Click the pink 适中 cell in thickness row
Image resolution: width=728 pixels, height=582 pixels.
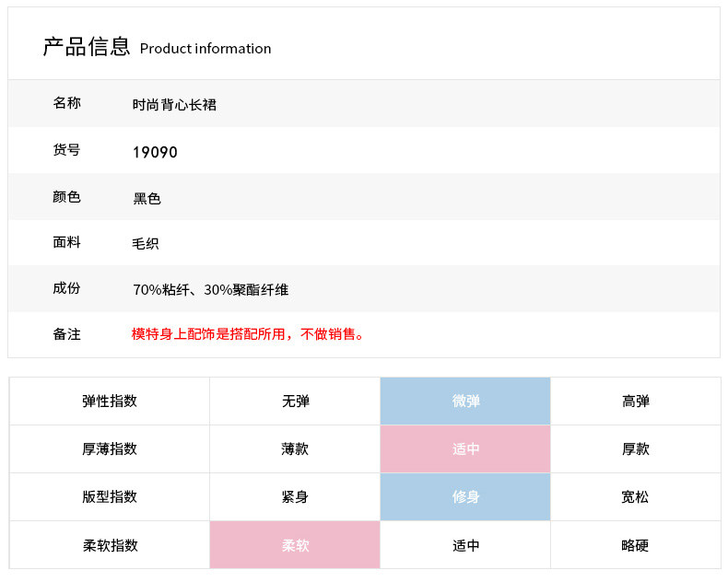point(465,449)
